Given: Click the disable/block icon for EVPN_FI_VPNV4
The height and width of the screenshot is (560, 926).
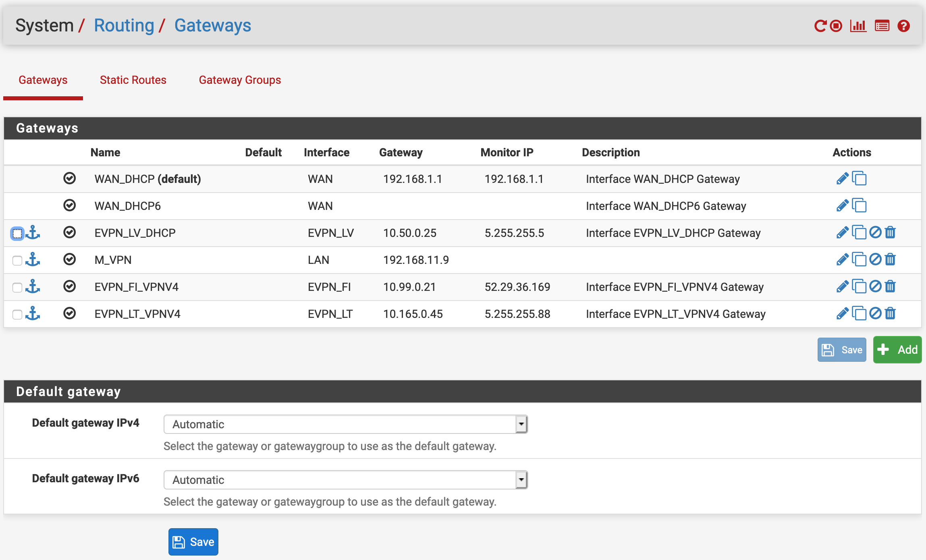Looking at the screenshot, I should coord(875,287).
